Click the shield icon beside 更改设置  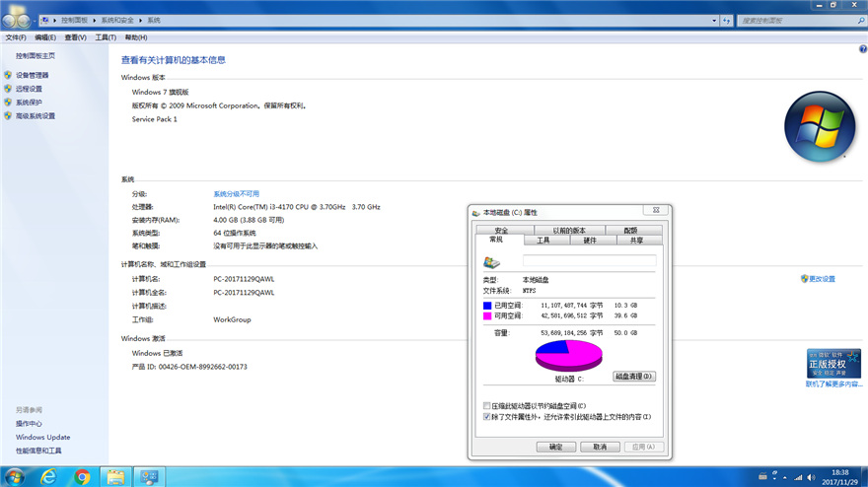pyautogui.click(x=804, y=278)
